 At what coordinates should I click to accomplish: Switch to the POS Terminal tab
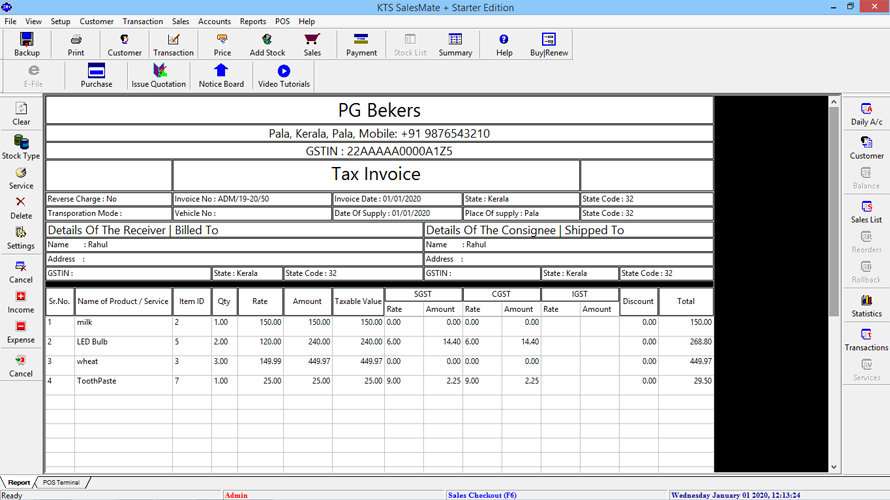tap(61, 482)
